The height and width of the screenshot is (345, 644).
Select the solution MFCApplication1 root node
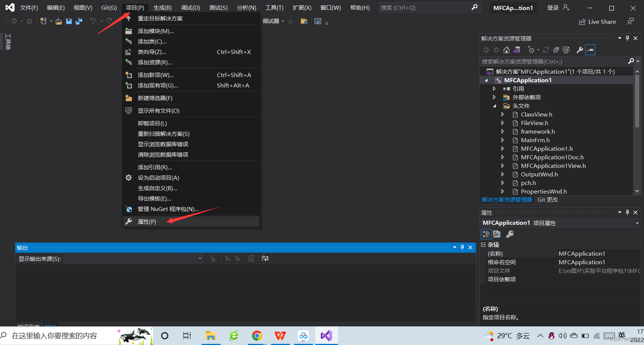tap(555, 71)
